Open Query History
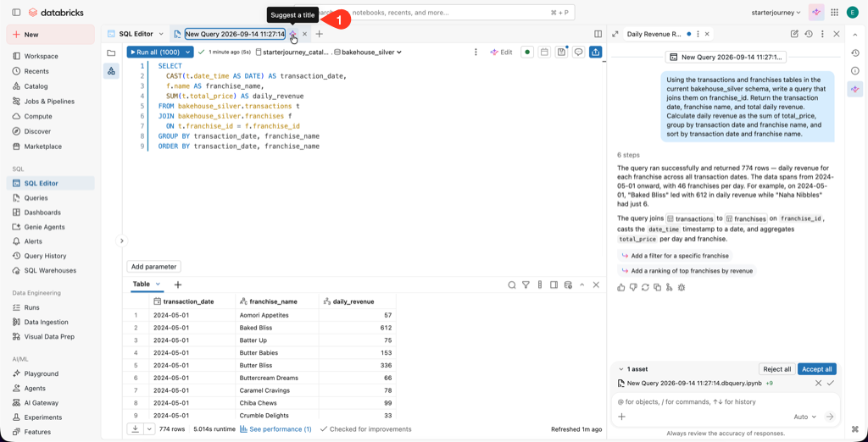This screenshot has width=868, height=442. pyautogui.click(x=45, y=256)
